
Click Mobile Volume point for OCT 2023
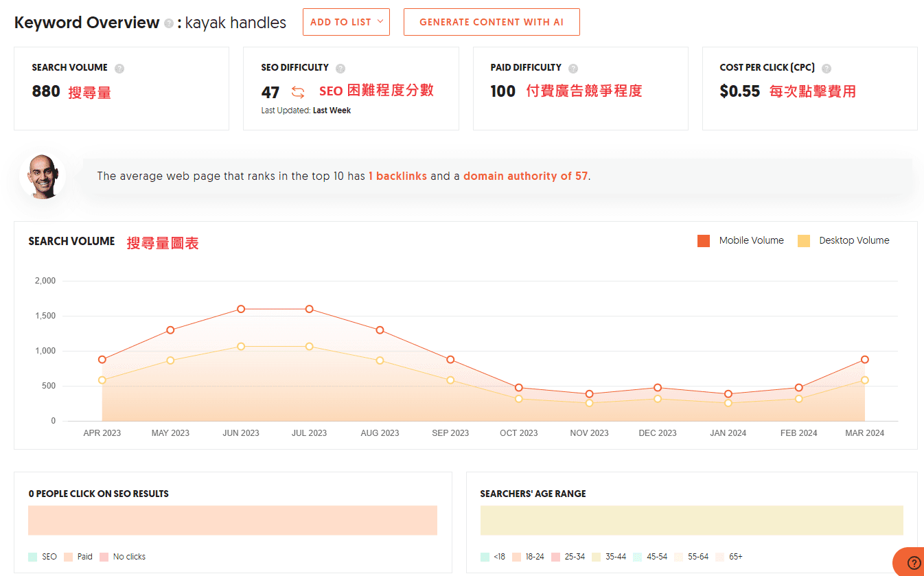click(x=519, y=388)
